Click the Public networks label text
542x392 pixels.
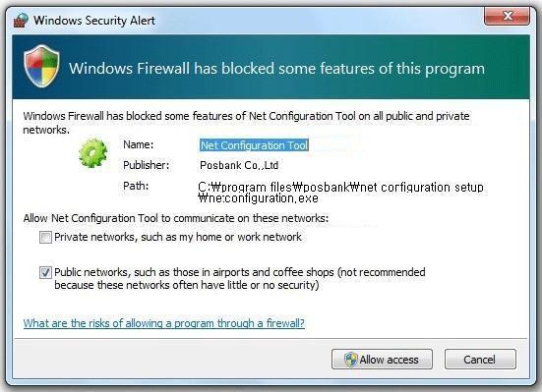pyautogui.click(x=240, y=278)
